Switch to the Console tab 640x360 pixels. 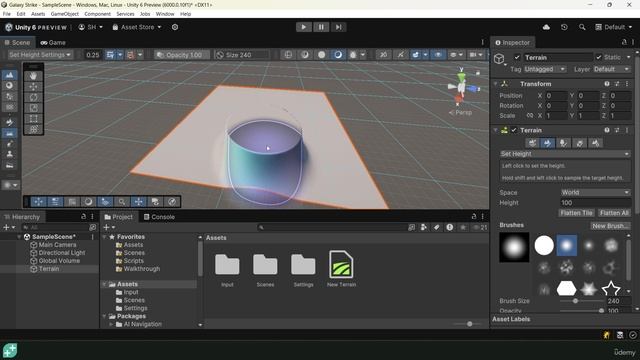pos(159,217)
